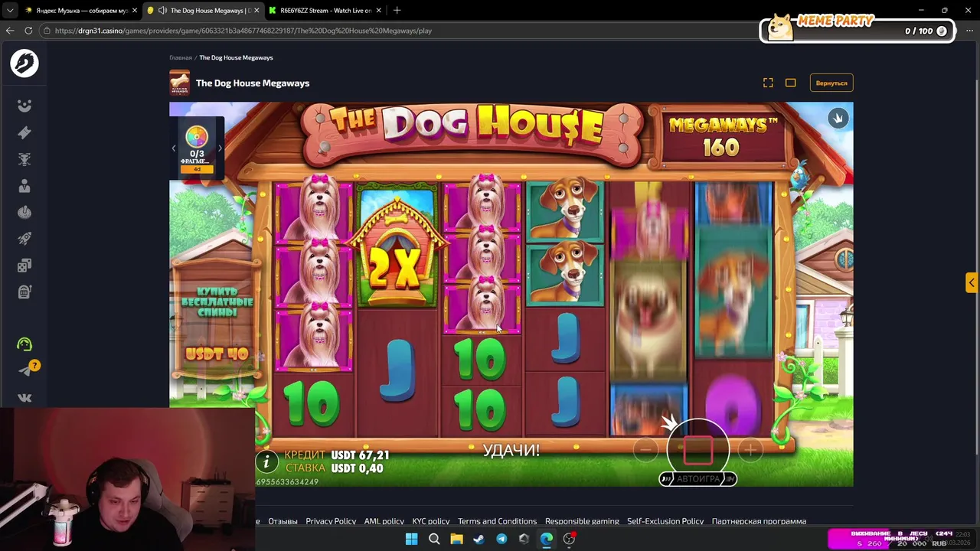Enter fullscreen mode for the game
Viewport: 980px width, 551px height.
pos(768,83)
